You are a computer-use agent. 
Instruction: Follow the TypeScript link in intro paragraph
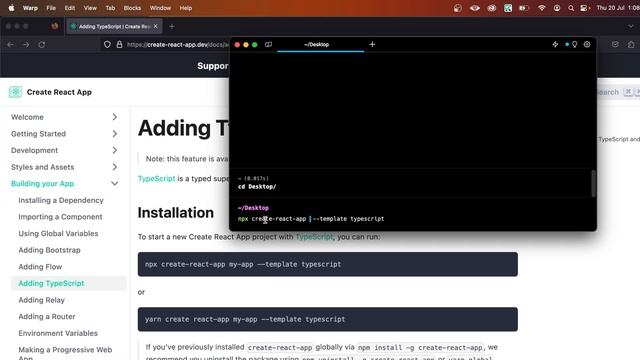(x=156, y=179)
